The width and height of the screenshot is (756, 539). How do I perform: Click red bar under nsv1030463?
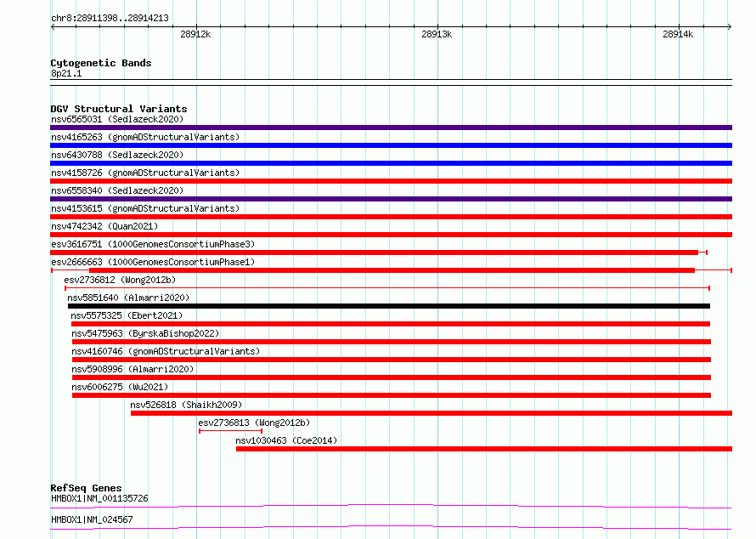coord(484,449)
